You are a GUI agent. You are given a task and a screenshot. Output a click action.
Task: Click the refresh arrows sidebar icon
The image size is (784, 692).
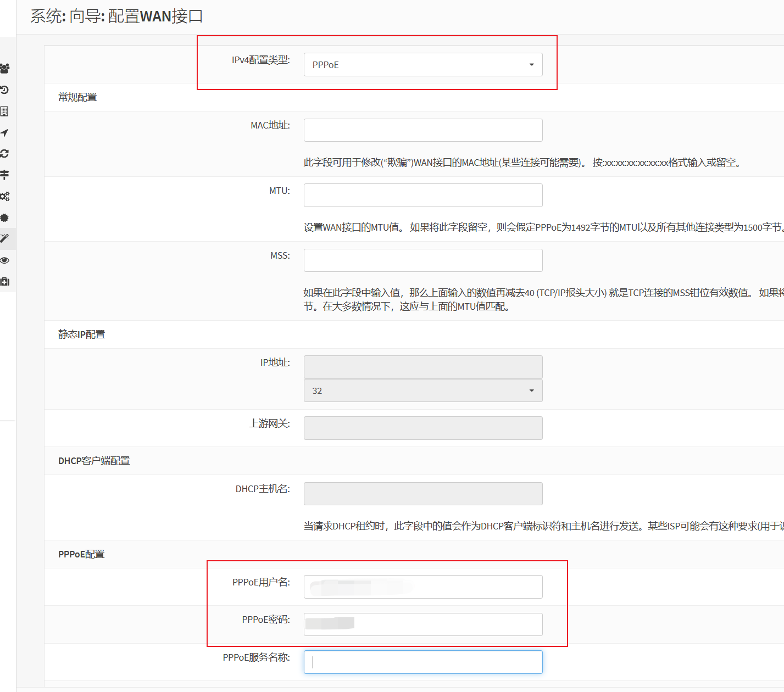(x=4, y=154)
